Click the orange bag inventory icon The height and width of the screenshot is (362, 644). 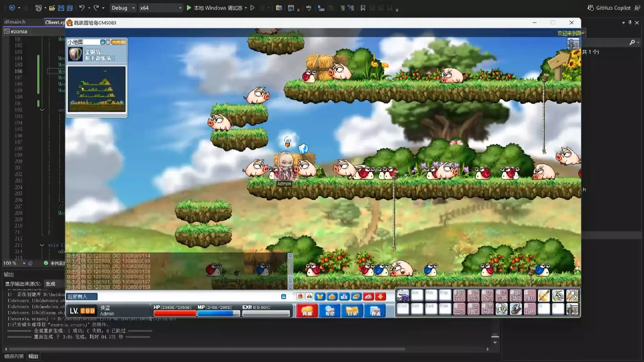click(332, 296)
